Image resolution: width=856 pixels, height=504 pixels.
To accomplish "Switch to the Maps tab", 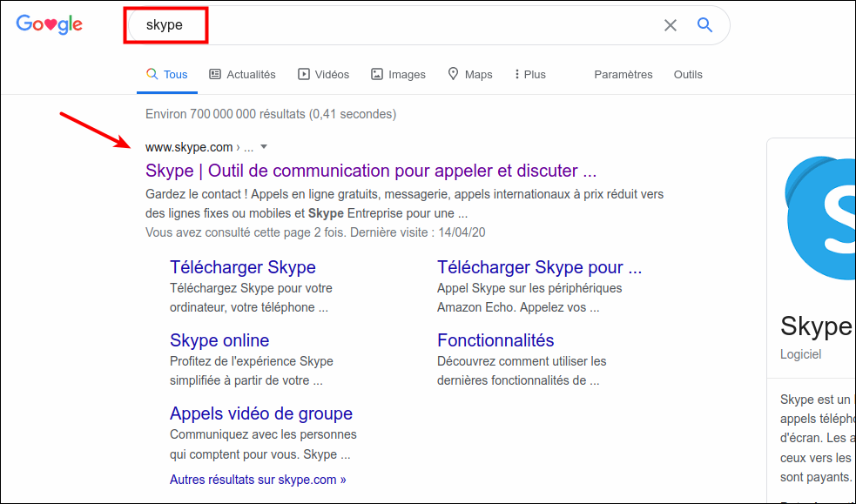I will [469, 75].
